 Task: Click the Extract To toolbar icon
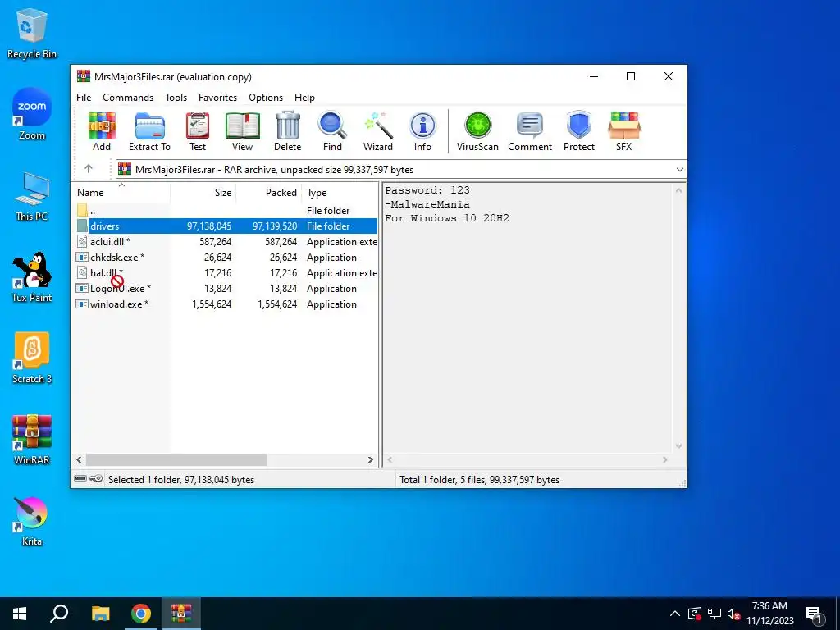coord(149,131)
